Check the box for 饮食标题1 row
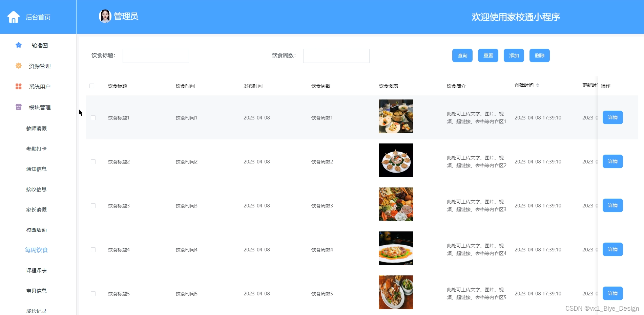 click(93, 118)
